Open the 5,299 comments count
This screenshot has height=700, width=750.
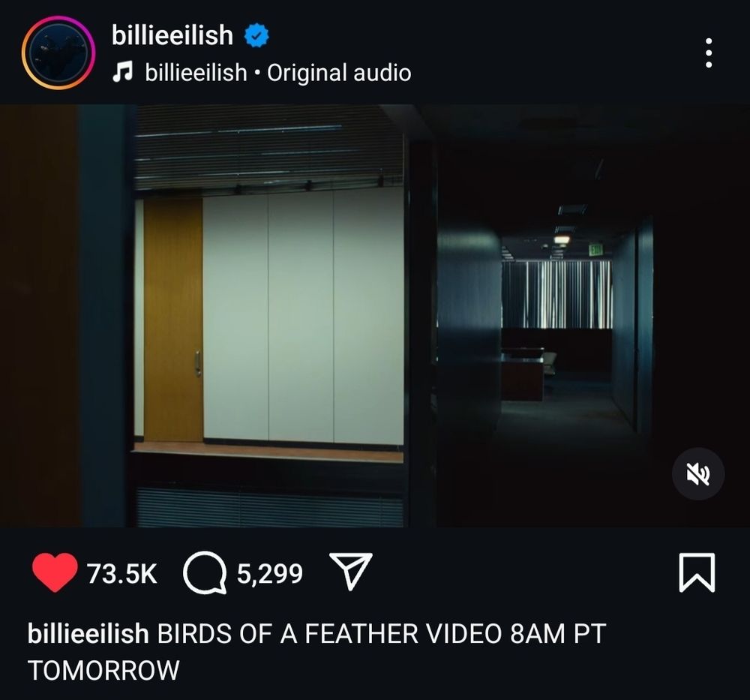270,573
